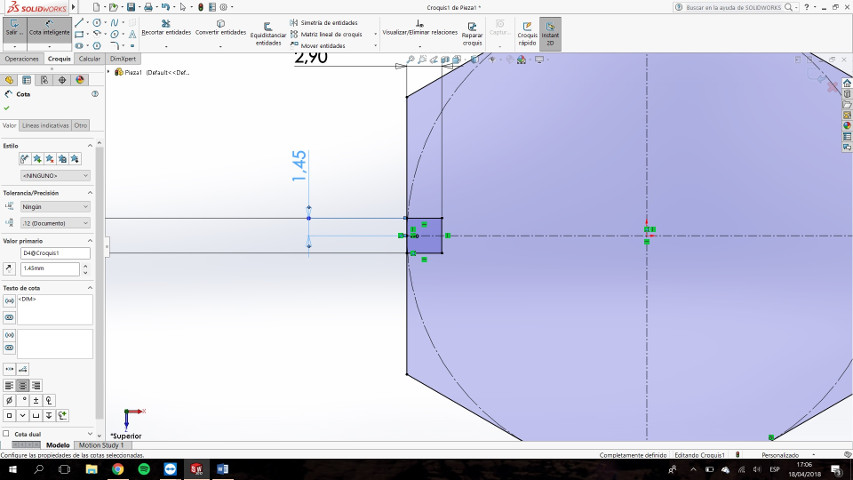
Task: Set dimension text to left justify
Action: (x=9, y=385)
